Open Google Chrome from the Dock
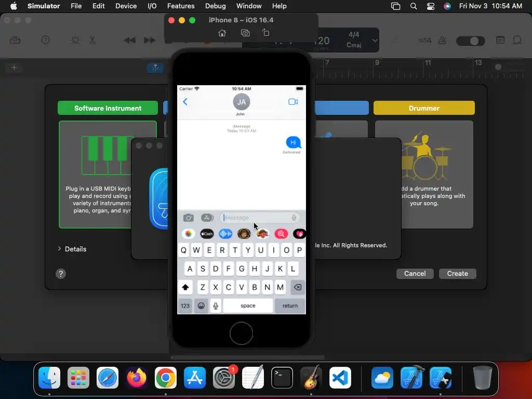 (x=166, y=378)
